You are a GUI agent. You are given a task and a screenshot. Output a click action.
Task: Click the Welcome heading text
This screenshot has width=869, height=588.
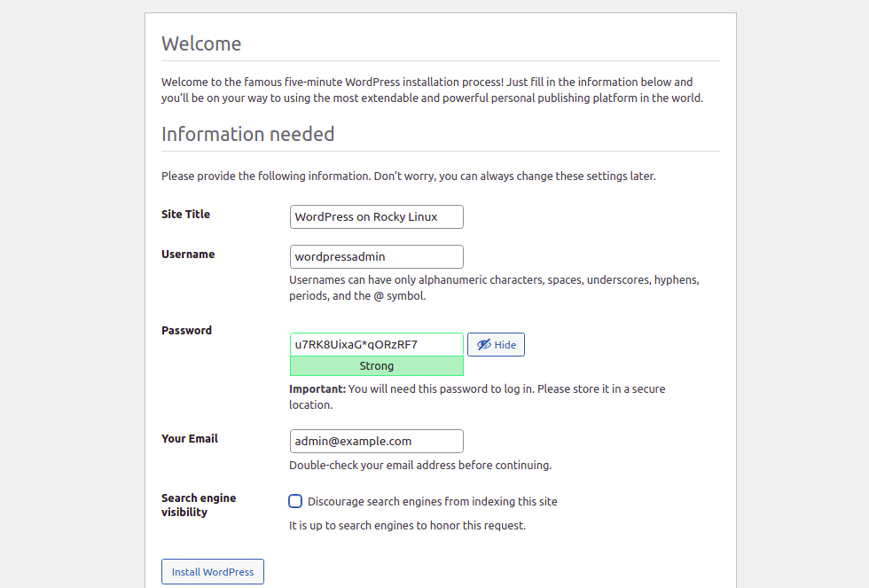point(201,43)
